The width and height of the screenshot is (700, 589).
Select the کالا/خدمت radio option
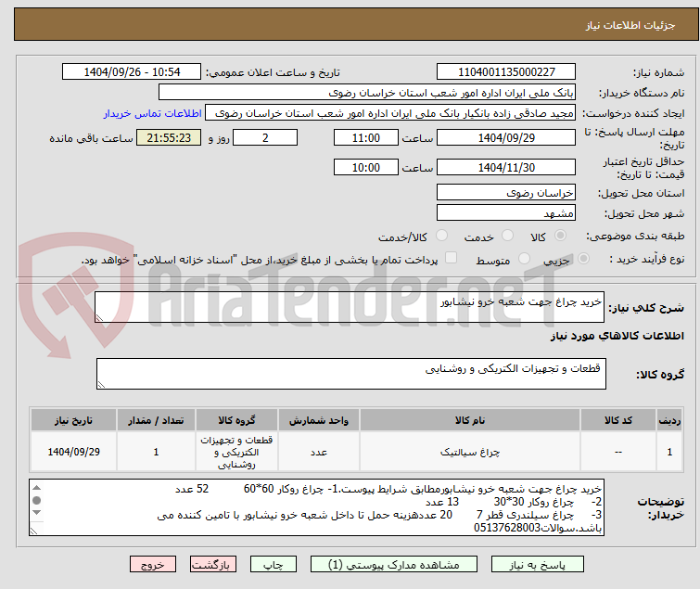tap(441, 235)
